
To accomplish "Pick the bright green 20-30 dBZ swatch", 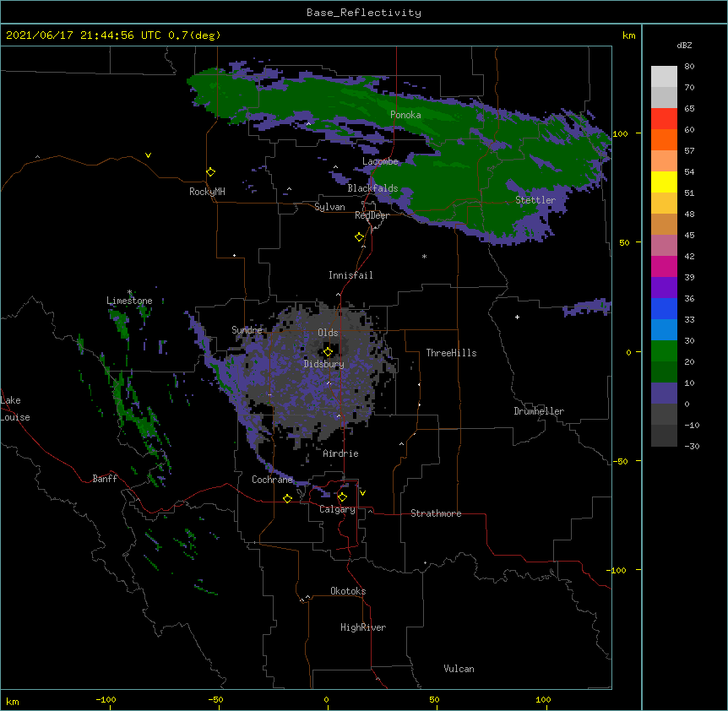I will 664,351.
